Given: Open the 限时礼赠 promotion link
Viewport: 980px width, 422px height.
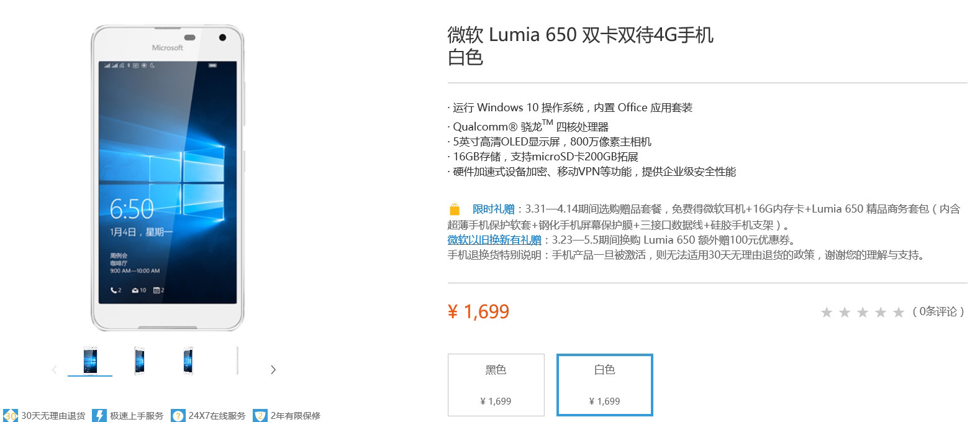Looking at the screenshot, I should coord(493,209).
